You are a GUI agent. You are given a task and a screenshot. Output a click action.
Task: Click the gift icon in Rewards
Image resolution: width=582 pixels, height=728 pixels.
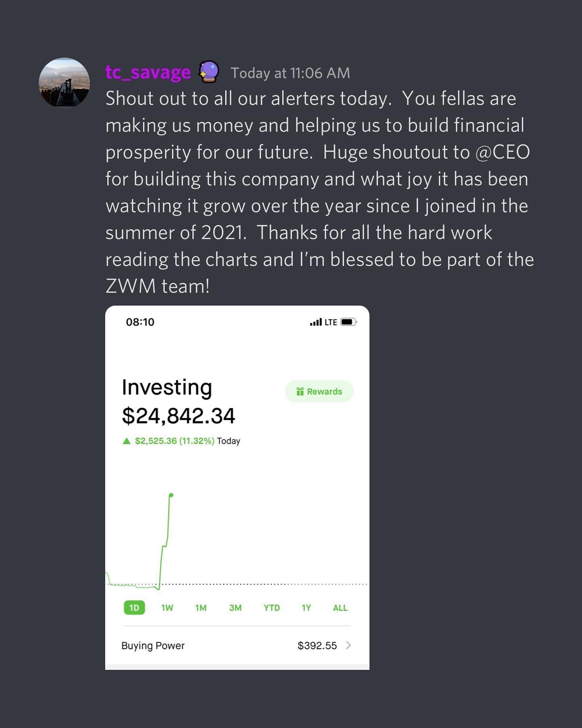click(x=300, y=392)
